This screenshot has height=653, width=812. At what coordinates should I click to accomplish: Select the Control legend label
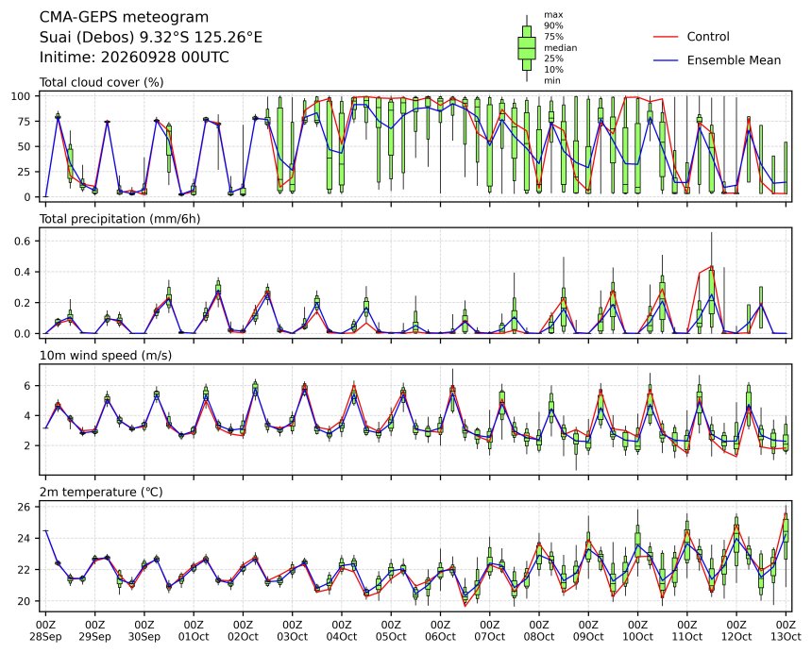click(x=708, y=37)
